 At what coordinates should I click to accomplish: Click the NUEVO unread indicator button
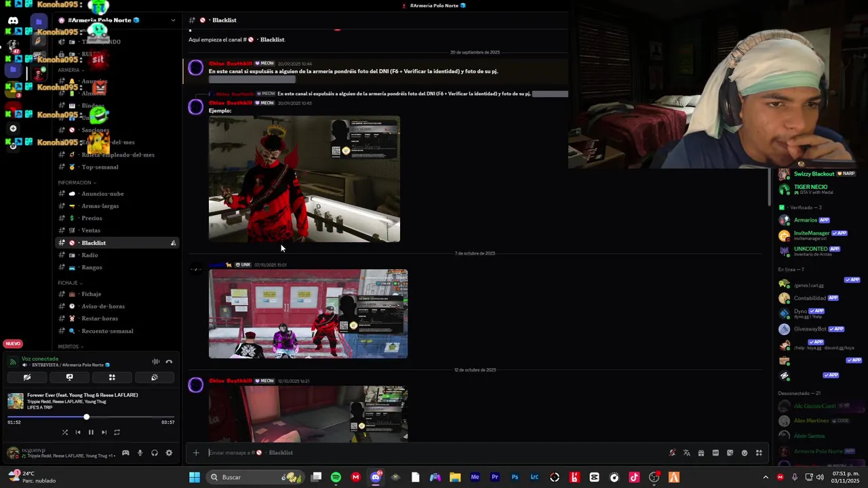pyautogui.click(x=13, y=344)
